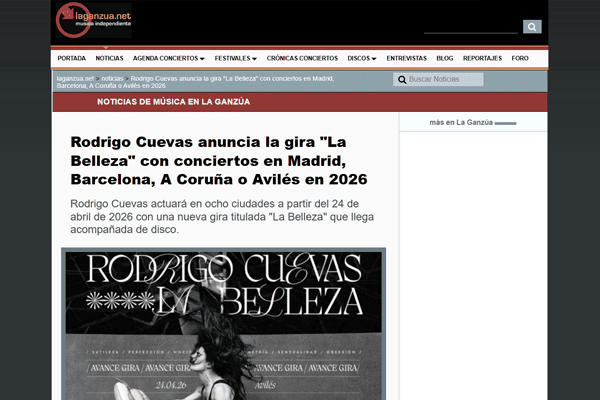Open the ENTREVISTAS menu item
The width and height of the screenshot is (600, 400).
point(406,58)
